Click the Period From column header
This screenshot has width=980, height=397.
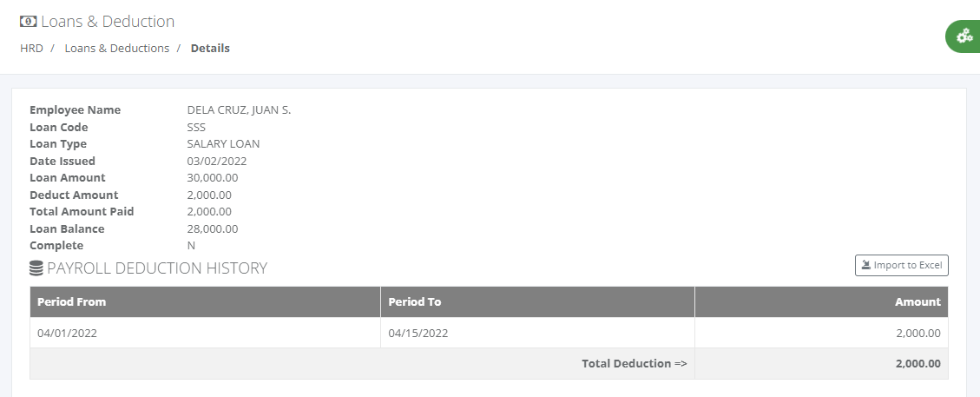tap(205, 302)
